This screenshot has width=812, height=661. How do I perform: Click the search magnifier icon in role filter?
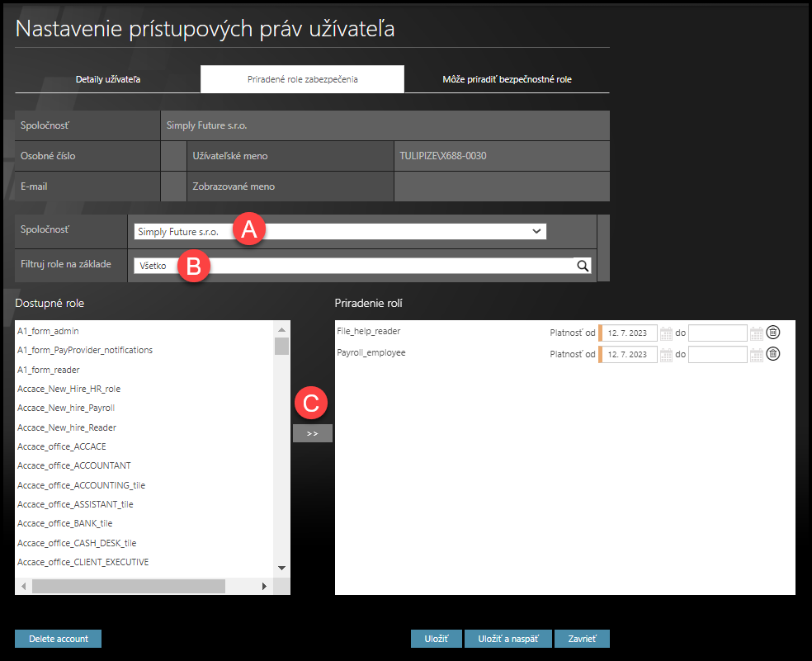[583, 266]
